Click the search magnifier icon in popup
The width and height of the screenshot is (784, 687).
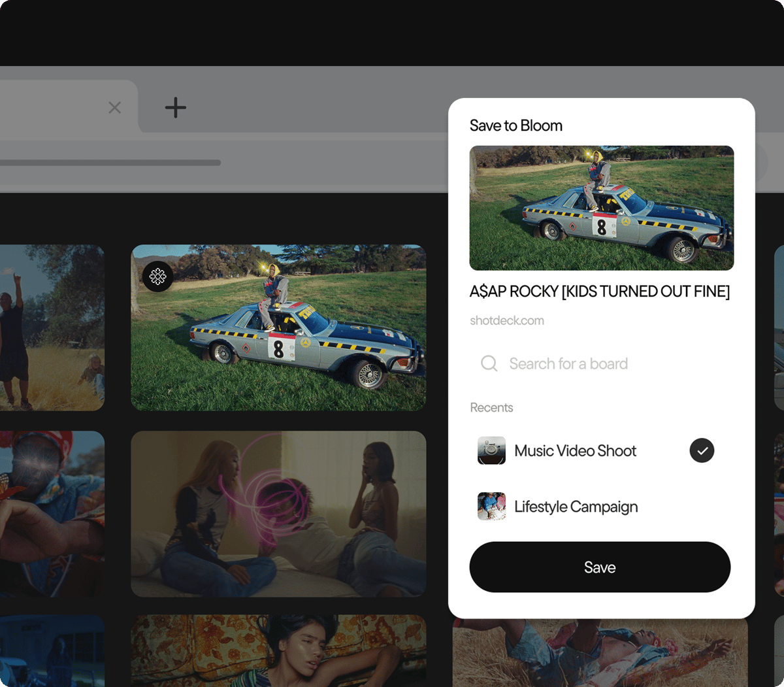click(489, 363)
